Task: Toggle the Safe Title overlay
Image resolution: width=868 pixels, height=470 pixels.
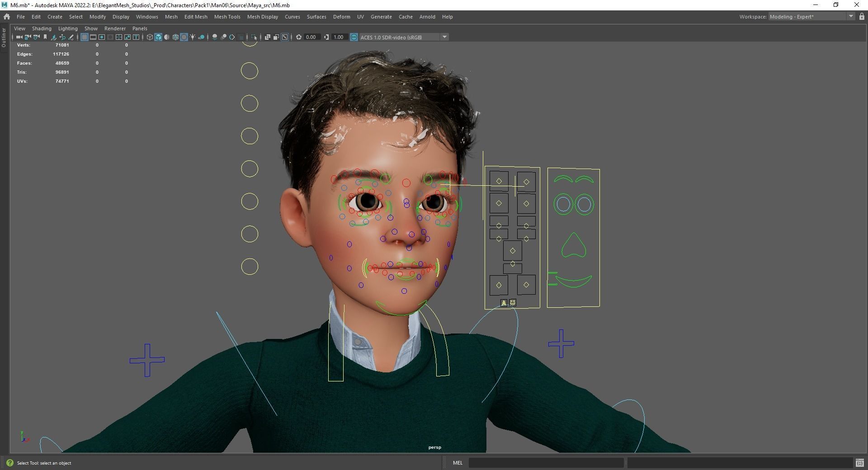Action: [x=136, y=37]
